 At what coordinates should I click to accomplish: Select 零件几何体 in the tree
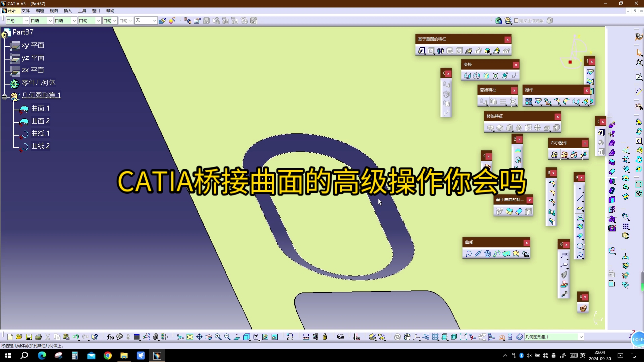39,83
